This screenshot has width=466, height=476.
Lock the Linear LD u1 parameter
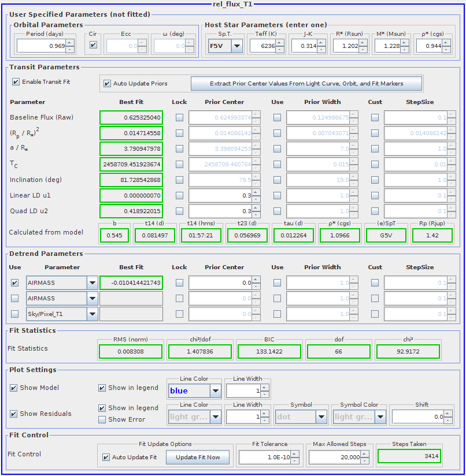pos(180,195)
